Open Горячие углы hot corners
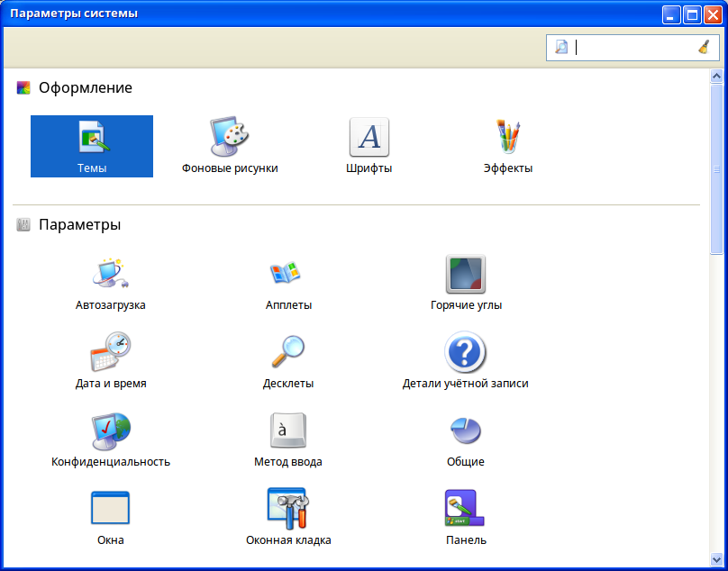Screen dimensions: 728x571 pos(466,284)
